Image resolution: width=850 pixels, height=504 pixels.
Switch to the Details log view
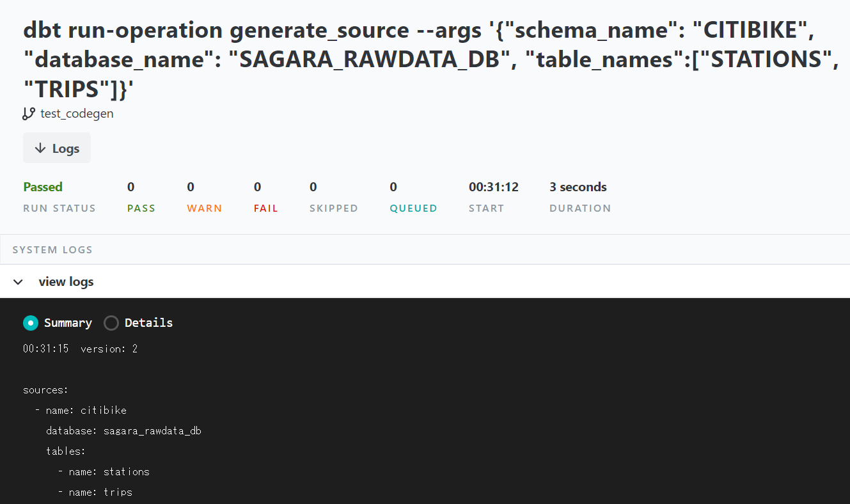point(138,323)
